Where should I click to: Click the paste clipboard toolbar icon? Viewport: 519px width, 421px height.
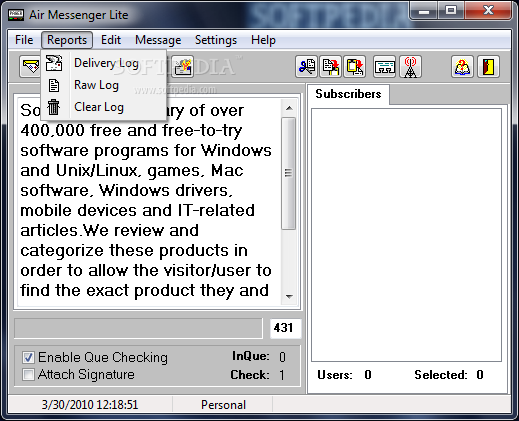(355, 67)
